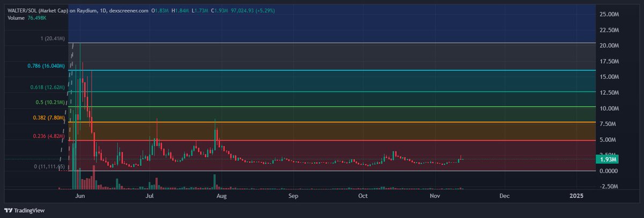Select the 0.618 (12.62M) Fibonacci label
This screenshot has width=644, height=218.
48,87
